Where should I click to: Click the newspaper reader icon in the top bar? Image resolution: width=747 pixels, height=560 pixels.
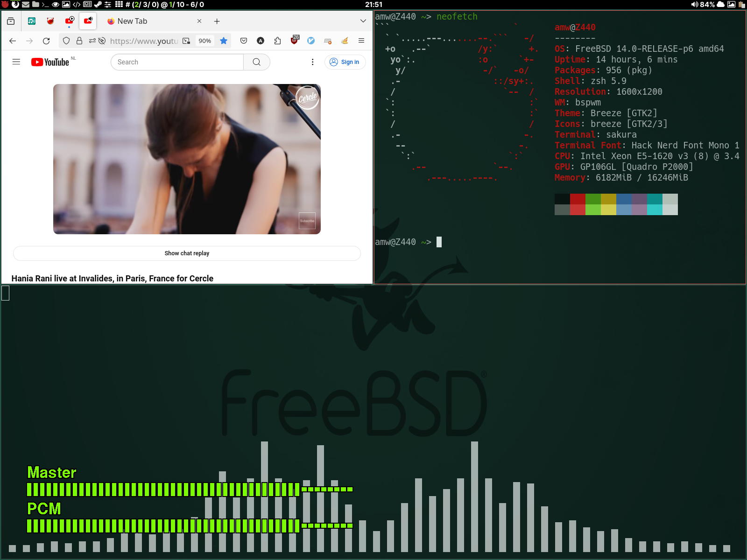point(87,5)
